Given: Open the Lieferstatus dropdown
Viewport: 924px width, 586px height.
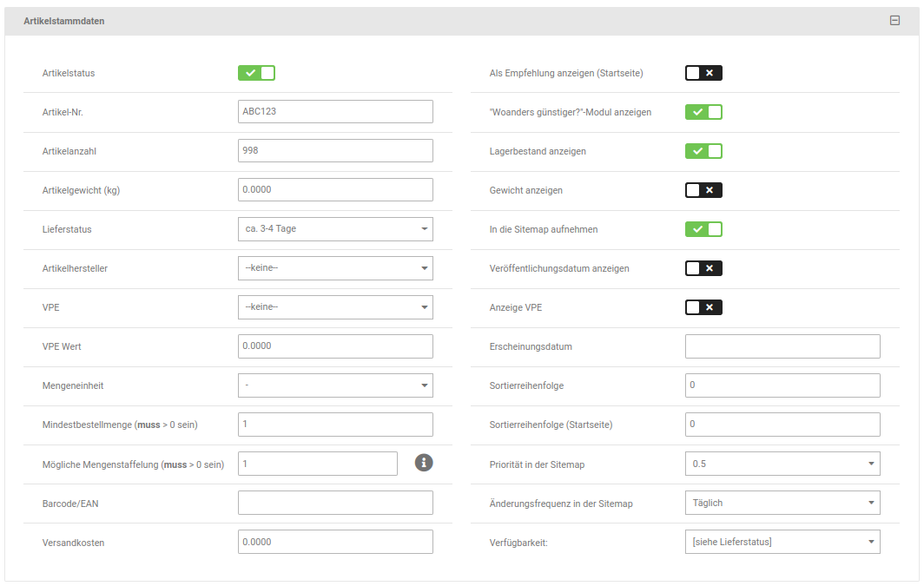Looking at the screenshot, I should [x=335, y=229].
